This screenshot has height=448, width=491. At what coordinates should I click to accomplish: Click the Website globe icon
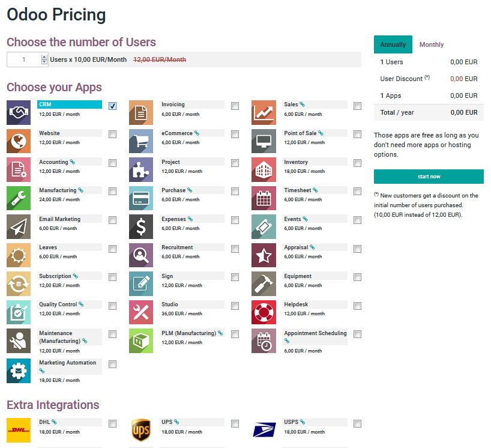19,141
